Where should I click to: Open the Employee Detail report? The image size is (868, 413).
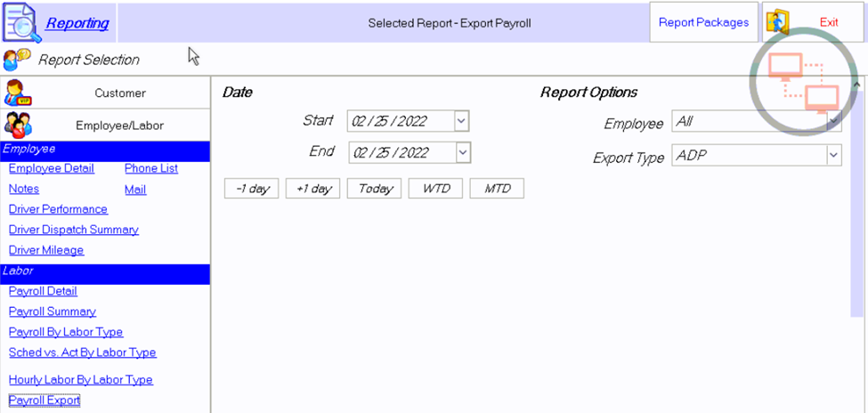pyautogui.click(x=52, y=168)
